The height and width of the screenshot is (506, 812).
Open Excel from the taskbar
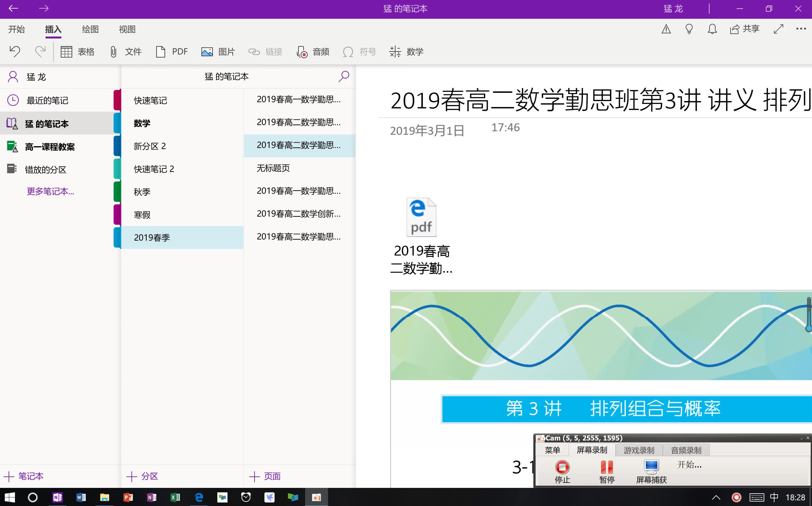point(176,498)
